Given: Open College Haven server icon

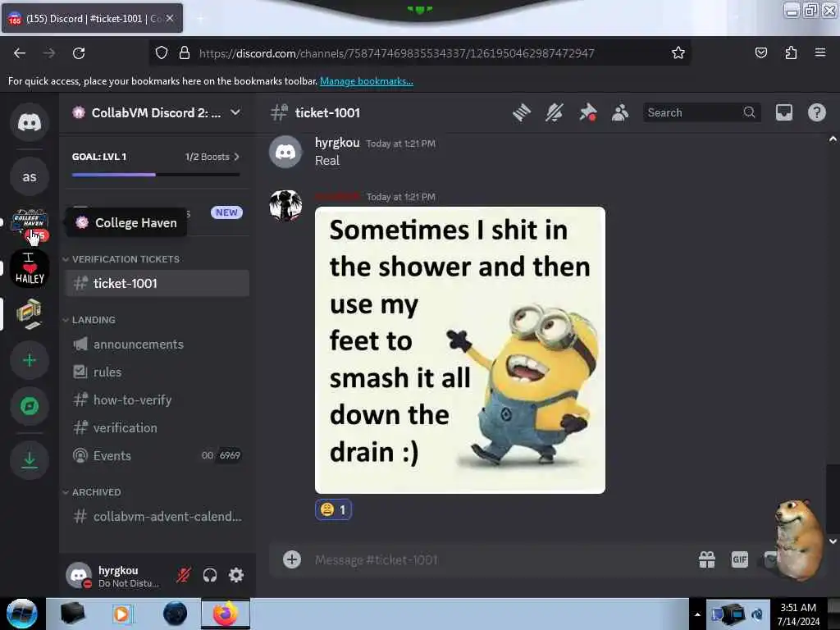Looking at the screenshot, I should click(x=30, y=222).
